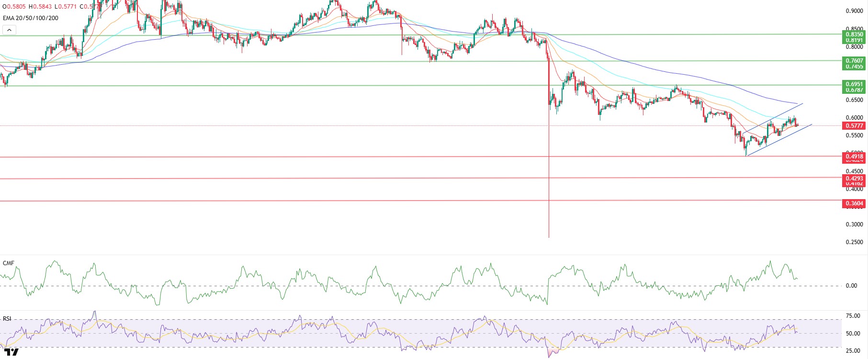Image resolution: width=868 pixels, height=359 pixels.
Task: Click the 0.8350 green resistance price tag
Action: (x=854, y=34)
